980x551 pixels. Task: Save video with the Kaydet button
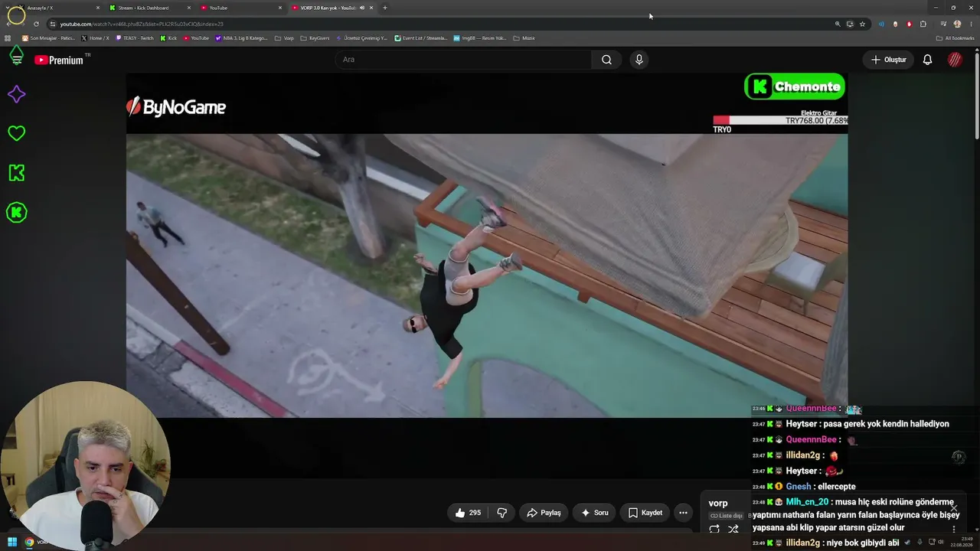(645, 513)
